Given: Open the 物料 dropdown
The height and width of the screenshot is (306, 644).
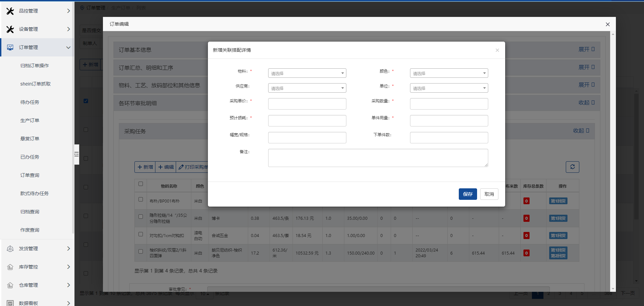Looking at the screenshot, I should tap(307, 73).
